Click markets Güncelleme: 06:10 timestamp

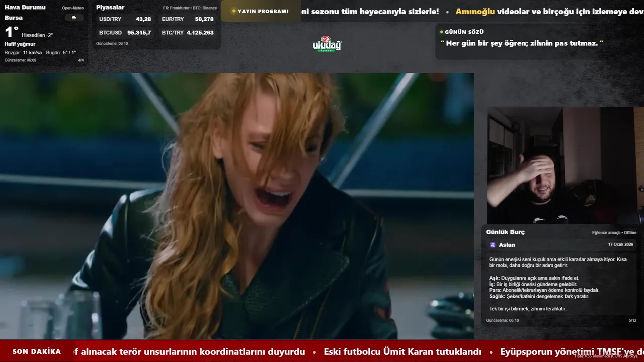112,44
